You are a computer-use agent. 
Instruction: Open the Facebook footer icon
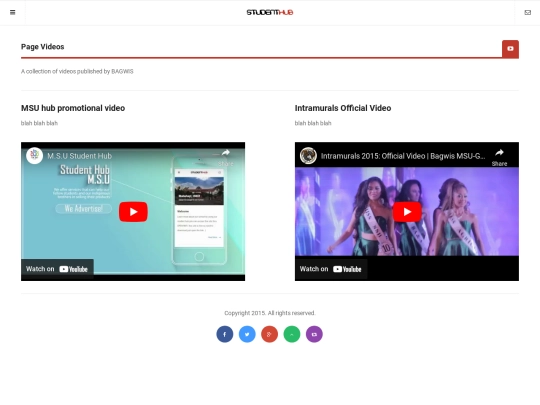[225, 334]
